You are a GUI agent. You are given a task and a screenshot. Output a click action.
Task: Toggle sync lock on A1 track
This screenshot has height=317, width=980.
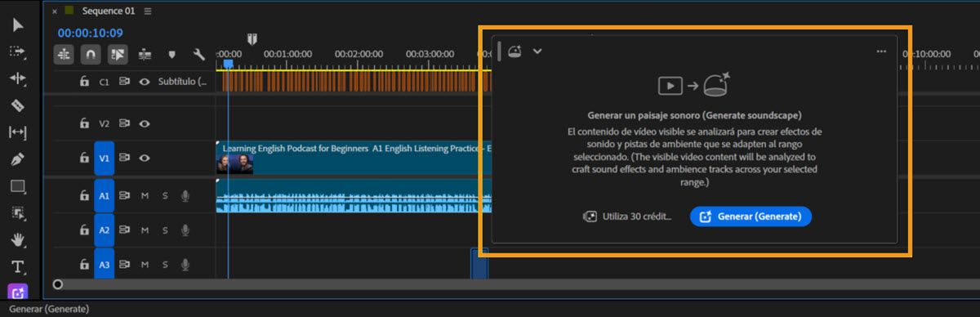click(x=125, y=196)
